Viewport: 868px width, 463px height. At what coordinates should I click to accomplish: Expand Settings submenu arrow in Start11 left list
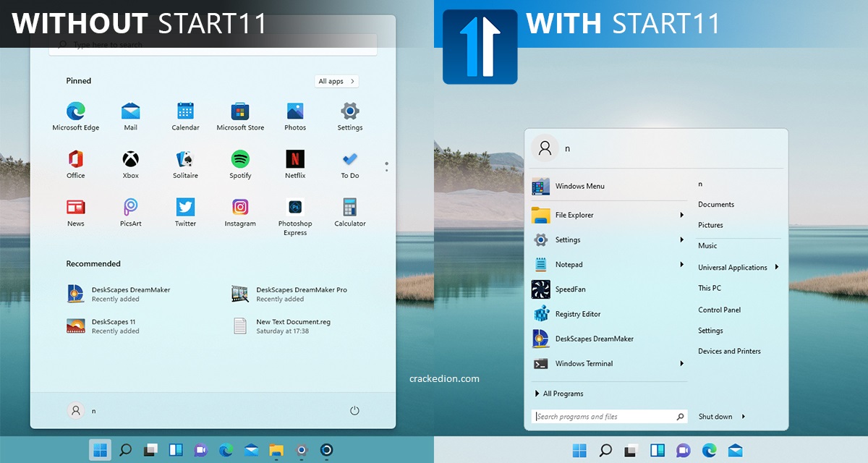tap(681, 239)
